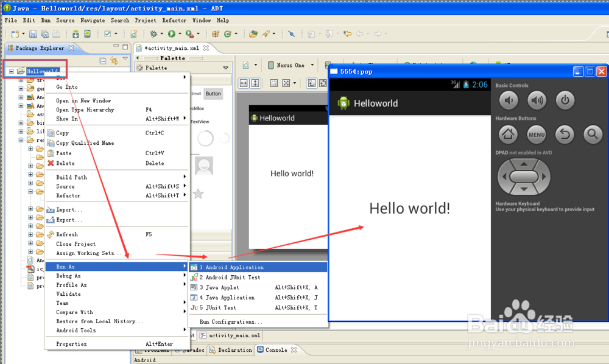
Task: Select 4 Java Application in submenu
Action: click(258, 297)
